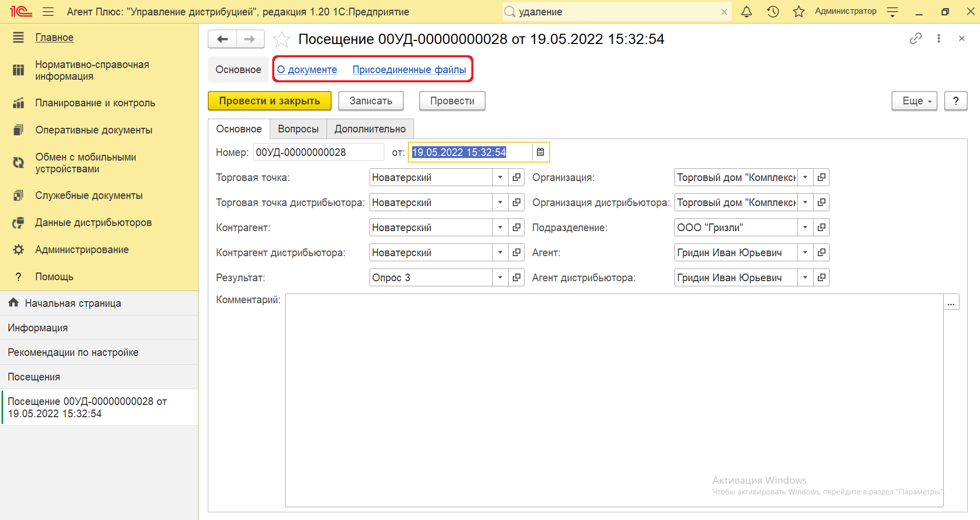Open Агент linked item icon
The height and width of the screenshot is (520, 980).
[x=821, y=253]
